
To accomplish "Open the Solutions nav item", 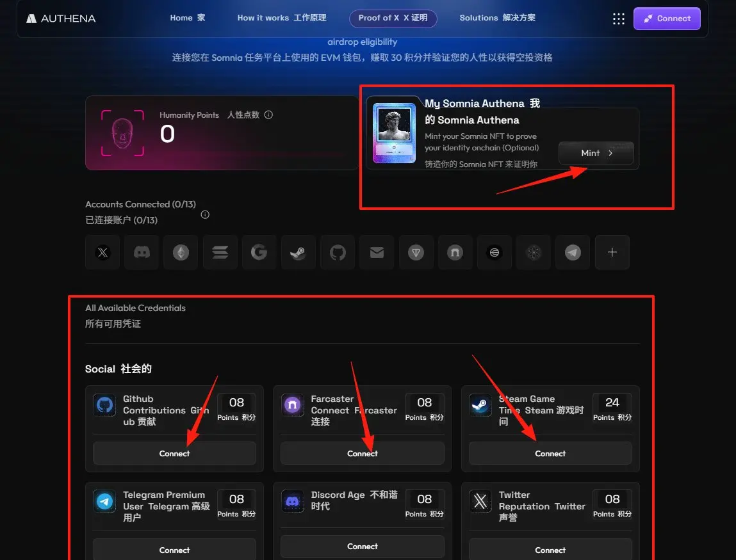I will [498, 18].
